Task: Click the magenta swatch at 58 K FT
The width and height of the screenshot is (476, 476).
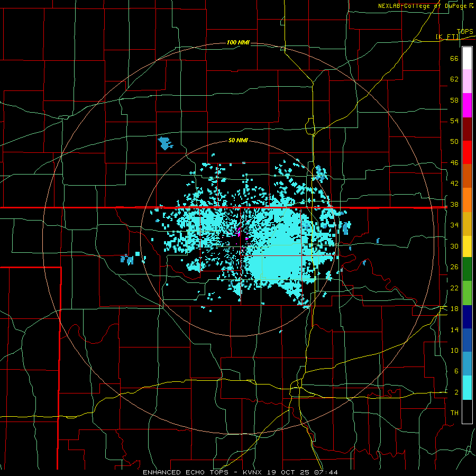Action: point(467,105)
